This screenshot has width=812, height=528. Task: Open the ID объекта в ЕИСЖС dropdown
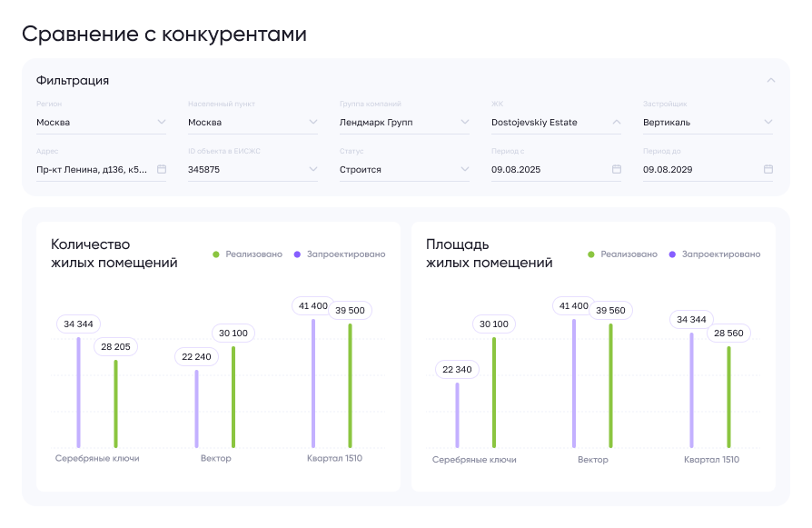point(253,169)
